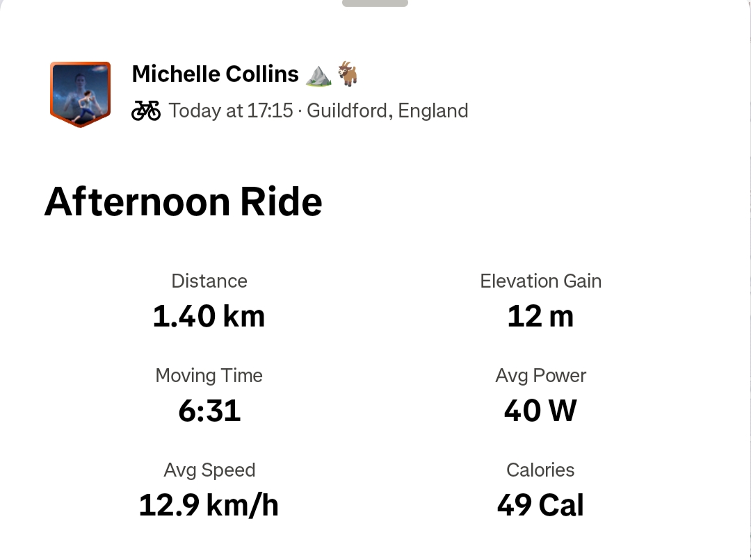Tap the Guildford, England location text

click(x=387, y=110)
